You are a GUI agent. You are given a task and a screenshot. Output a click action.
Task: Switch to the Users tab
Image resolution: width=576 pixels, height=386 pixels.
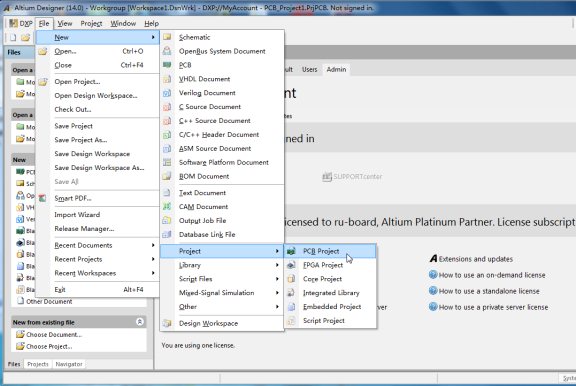point(309,69)
